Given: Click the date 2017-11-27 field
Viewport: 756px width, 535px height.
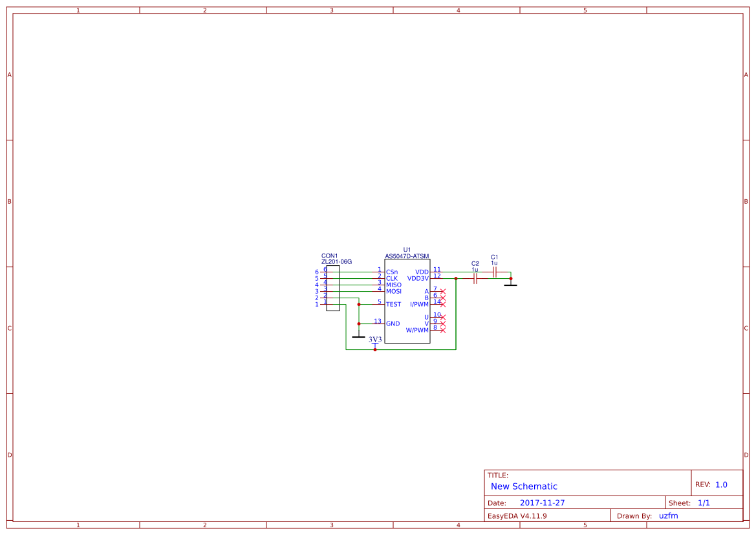Looking at the screenshot, I should click(543, 502).
